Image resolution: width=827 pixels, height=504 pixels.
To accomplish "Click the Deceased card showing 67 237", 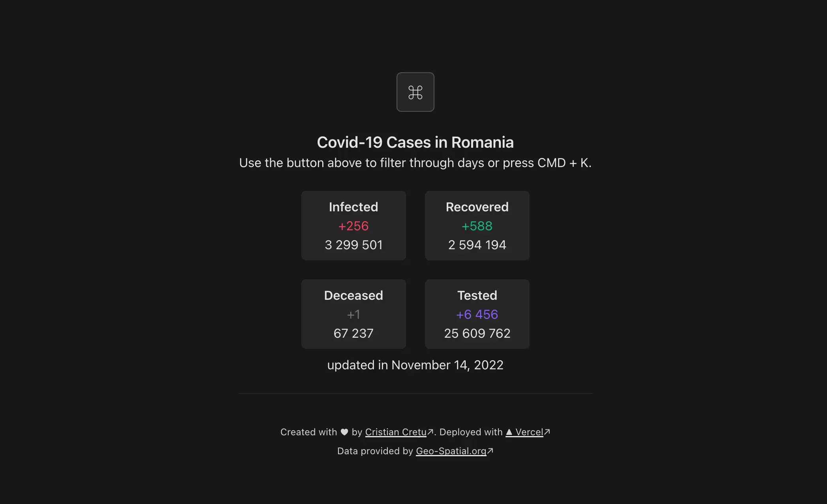I will coord(353,314).
